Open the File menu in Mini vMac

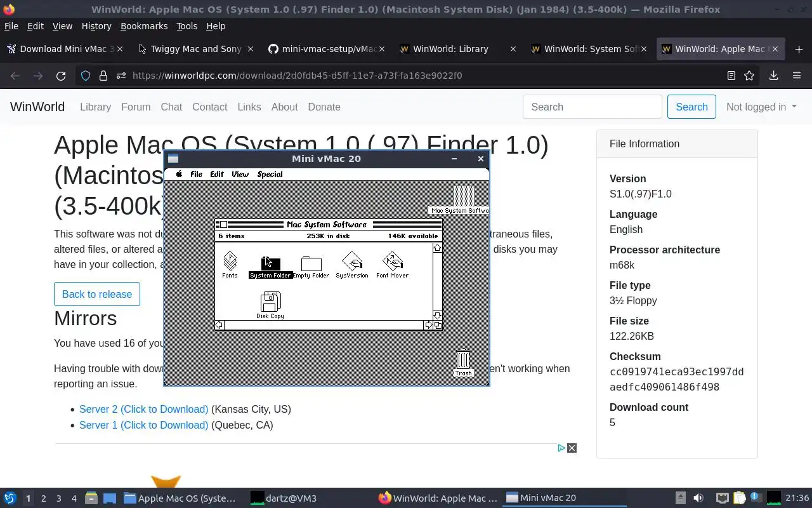pos(197,174)
